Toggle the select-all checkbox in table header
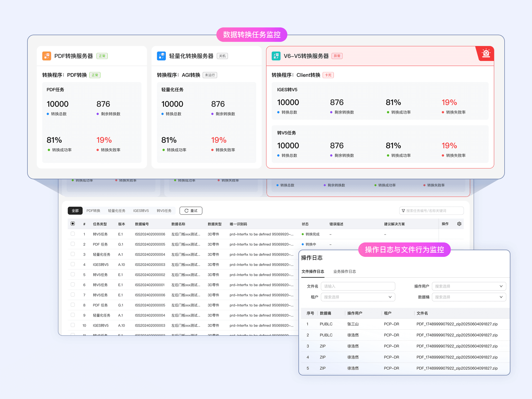This screenshot has height=399, width=532. pos(73,224)
